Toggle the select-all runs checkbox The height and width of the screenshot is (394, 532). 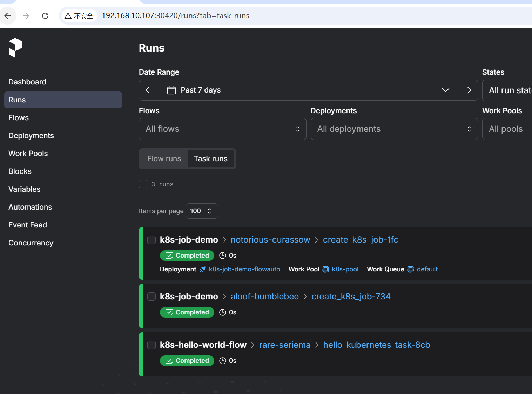[x=143, y=184]
